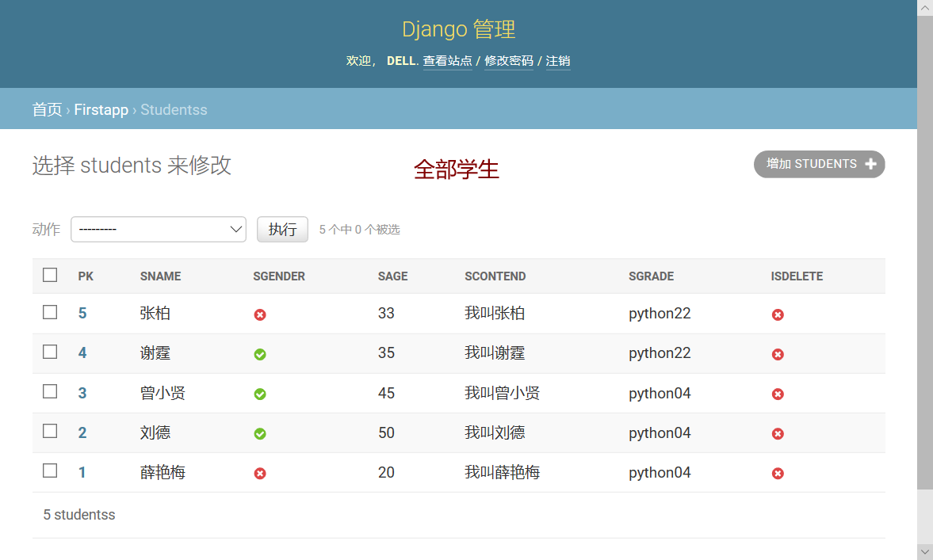Open the 查看站点 link
Screen dimensions: 933x560
(447, 61)
